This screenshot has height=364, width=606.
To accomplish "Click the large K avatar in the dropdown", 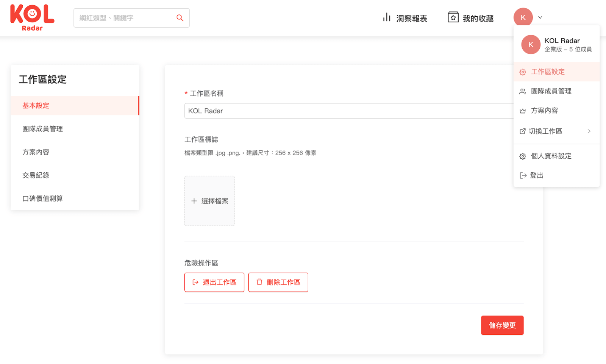I will [x=531, y=44].
